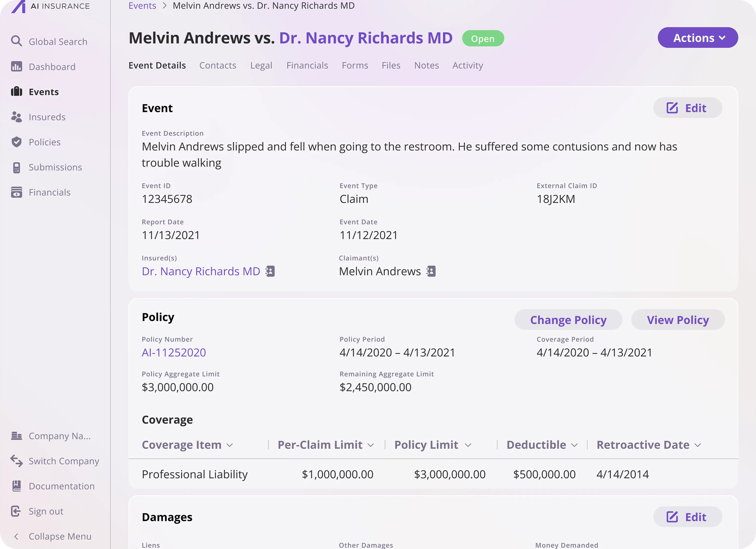Sort by the Coverage Item column chevron
The height and width of the screenshot is (549, 756).
point(230,445)
